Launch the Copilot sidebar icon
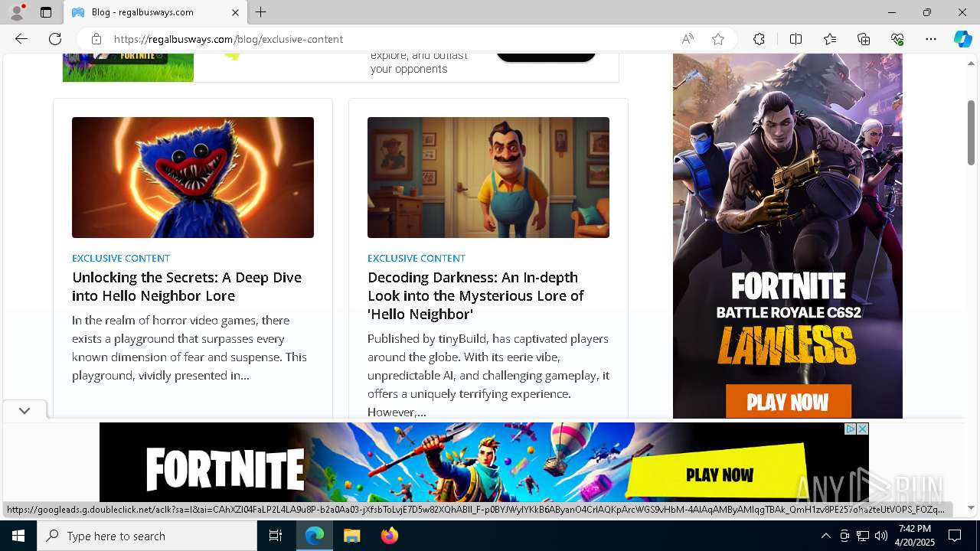 962,39
